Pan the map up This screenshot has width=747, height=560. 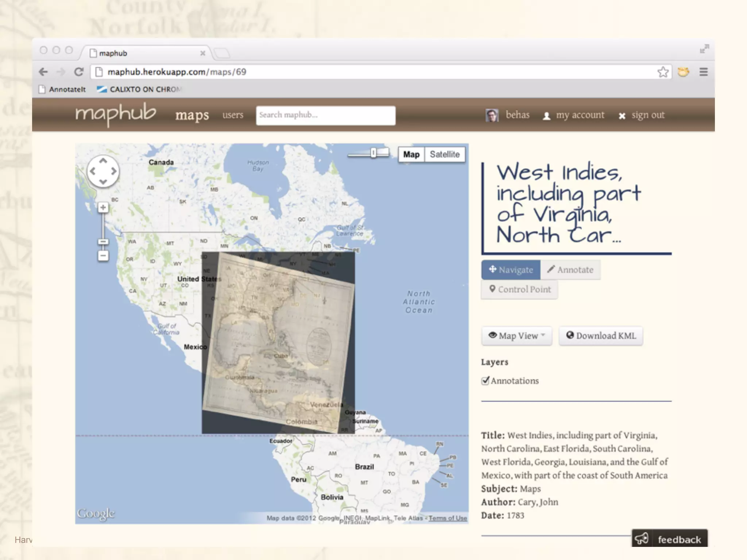click(103, 160)
